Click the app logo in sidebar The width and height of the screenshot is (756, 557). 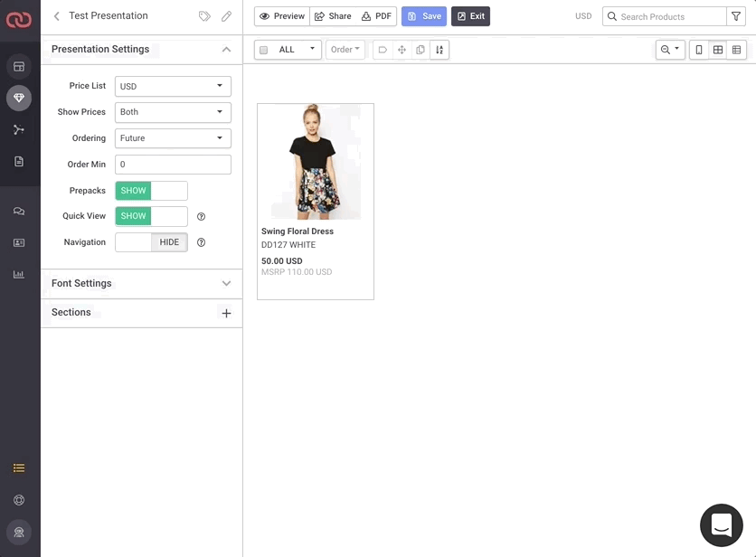pyautogui.click(x=19, y=20)
